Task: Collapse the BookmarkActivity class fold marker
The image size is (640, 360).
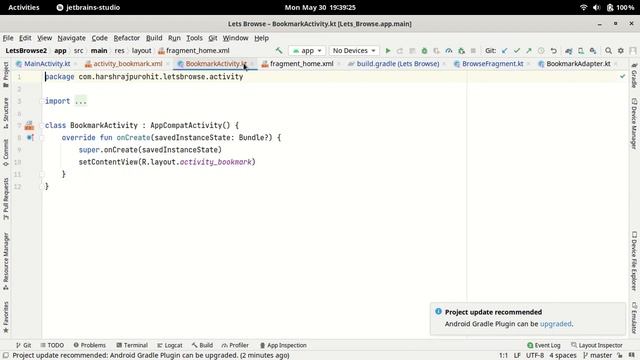Action: click(41, 125)
